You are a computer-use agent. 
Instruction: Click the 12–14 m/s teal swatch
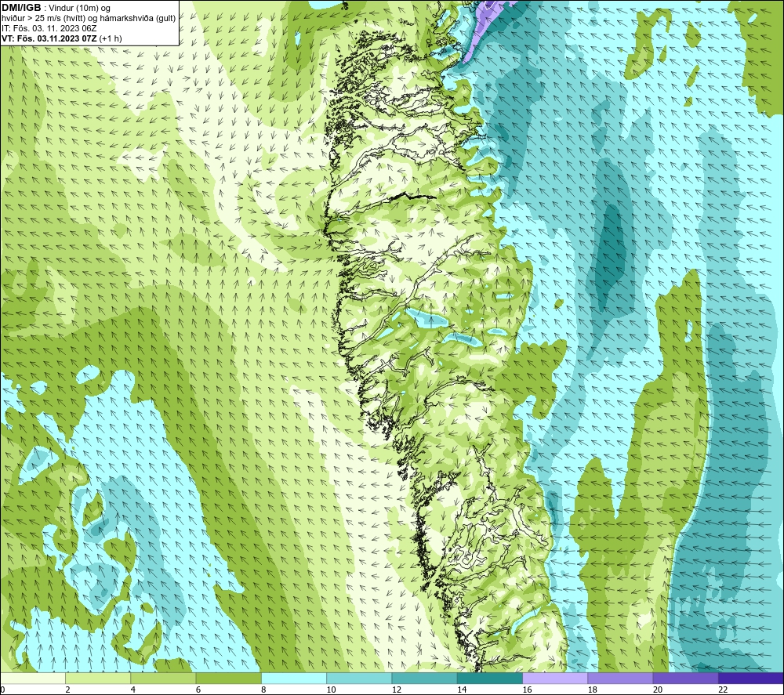pos(424,678)
